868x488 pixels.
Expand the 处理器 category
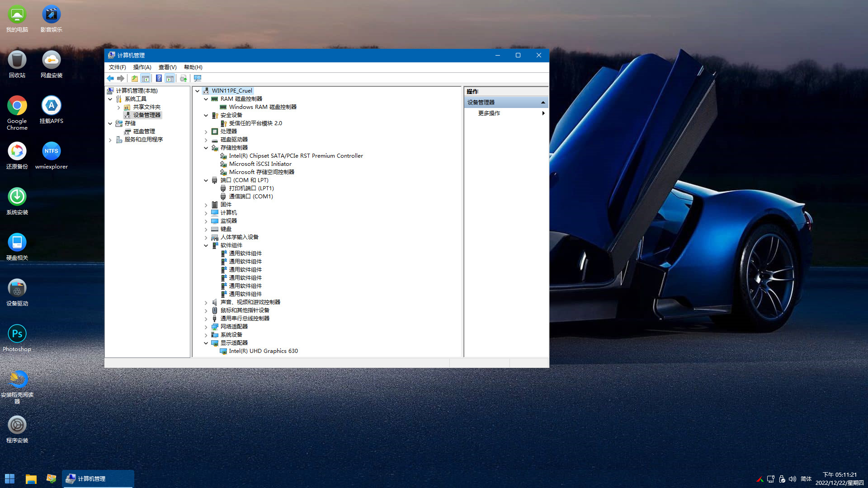206,131
